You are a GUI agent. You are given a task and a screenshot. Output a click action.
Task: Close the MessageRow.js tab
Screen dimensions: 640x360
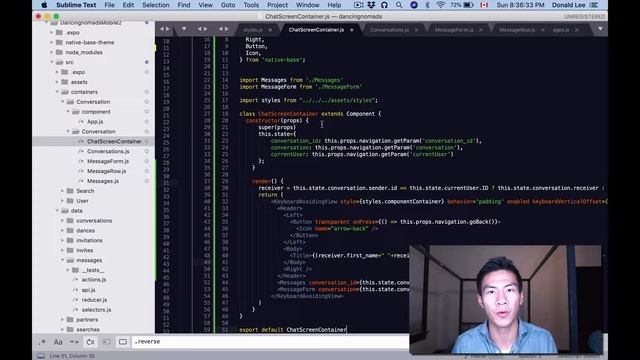click(x=542, y=30)
